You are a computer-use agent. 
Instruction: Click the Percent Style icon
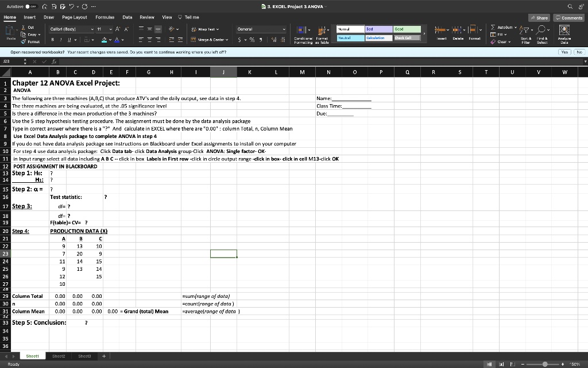tap(252, 40)
